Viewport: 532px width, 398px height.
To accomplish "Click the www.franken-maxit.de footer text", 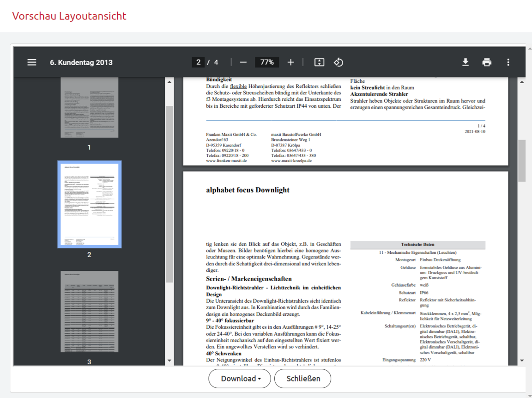I will (x=226, y=160).
